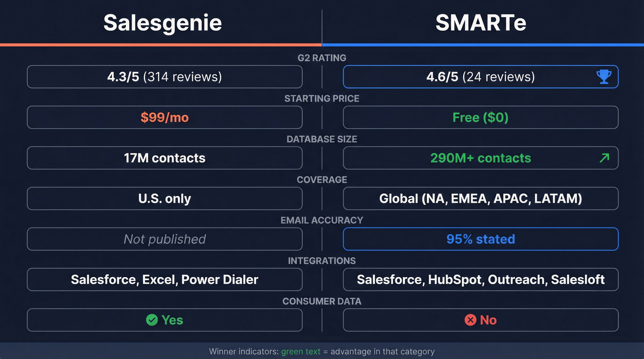Open the 290M+ contacts details
This screenshot has height=359, width=644.
coord(481,158)
